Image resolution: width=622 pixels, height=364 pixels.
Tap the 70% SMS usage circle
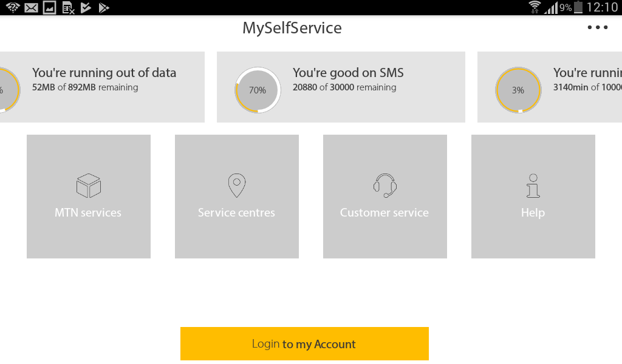coord(258,90)
